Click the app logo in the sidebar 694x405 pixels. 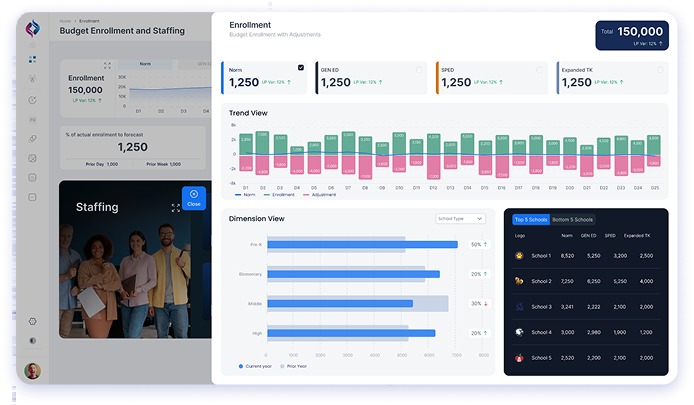(x=32, y=27)
